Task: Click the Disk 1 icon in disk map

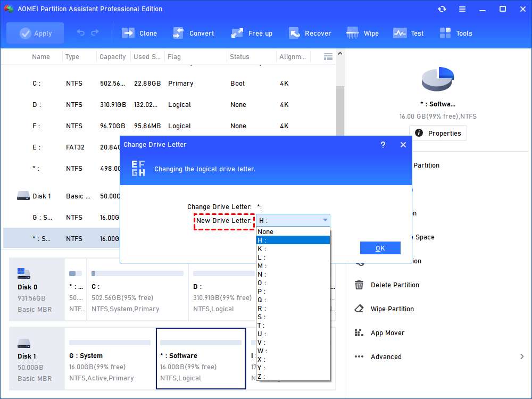Action: pyautogui.click(x=24, y=343)
